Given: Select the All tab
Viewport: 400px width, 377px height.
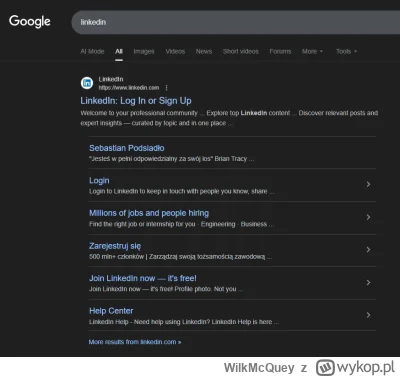Looking at the screenshot, I should coord(119,51).
